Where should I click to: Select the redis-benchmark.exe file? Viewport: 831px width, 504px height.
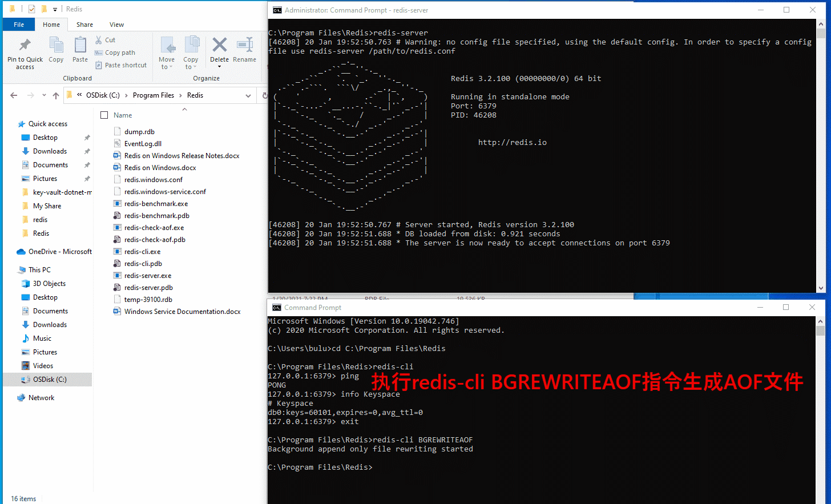point(156,204)
